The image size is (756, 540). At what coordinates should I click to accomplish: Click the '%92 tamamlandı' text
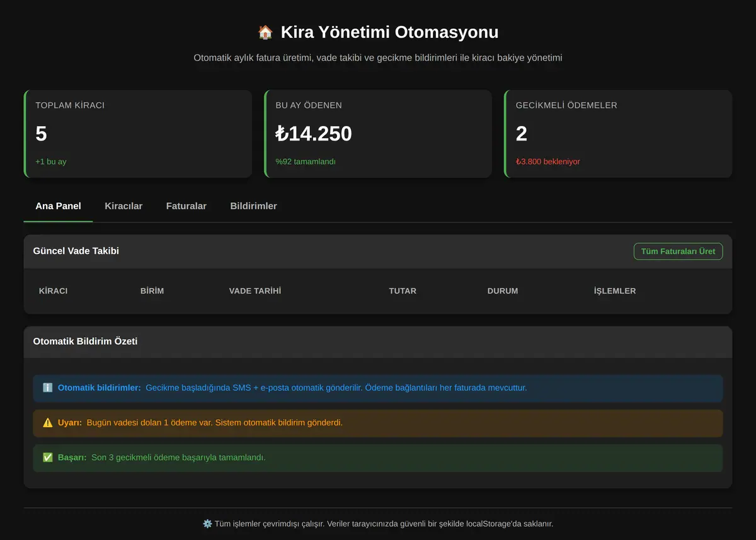(306, 161)
